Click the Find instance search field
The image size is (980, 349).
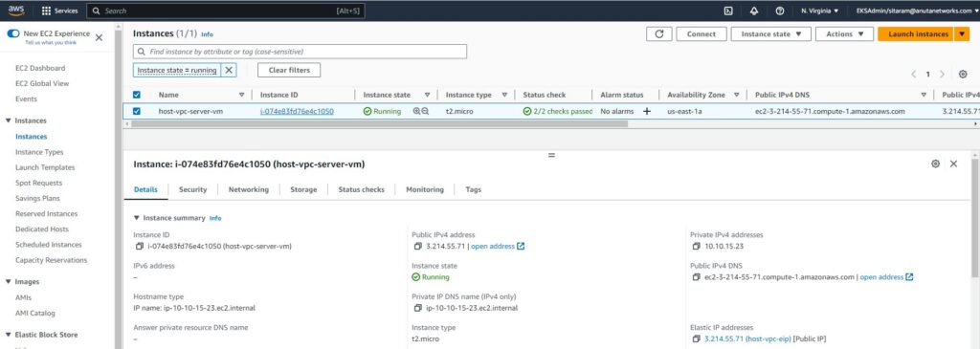[300, 52]
